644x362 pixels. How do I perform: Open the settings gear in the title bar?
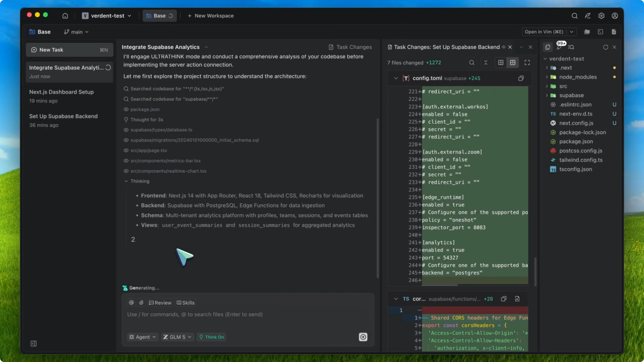[x=601, y=16]
